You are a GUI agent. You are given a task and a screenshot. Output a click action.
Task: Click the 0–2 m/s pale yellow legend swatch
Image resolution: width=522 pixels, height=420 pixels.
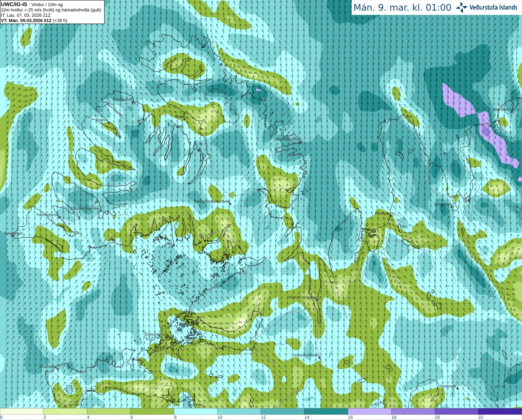[22, 411]
